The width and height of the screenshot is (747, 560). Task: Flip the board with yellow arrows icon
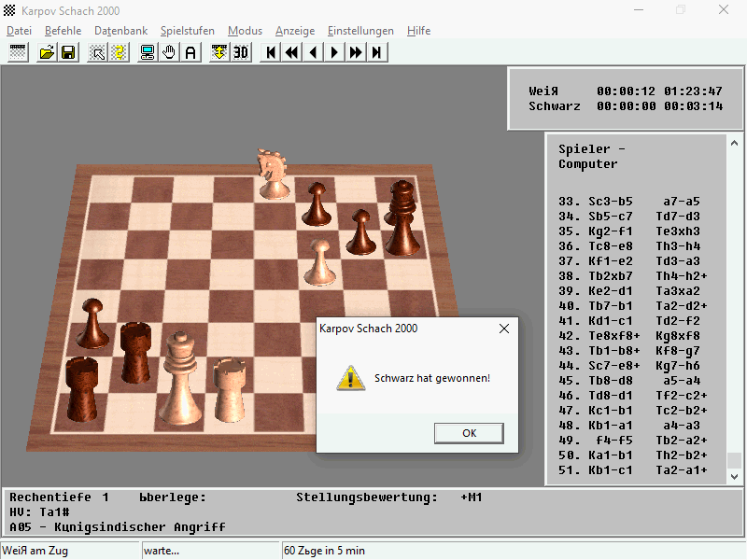coord(219,52)
